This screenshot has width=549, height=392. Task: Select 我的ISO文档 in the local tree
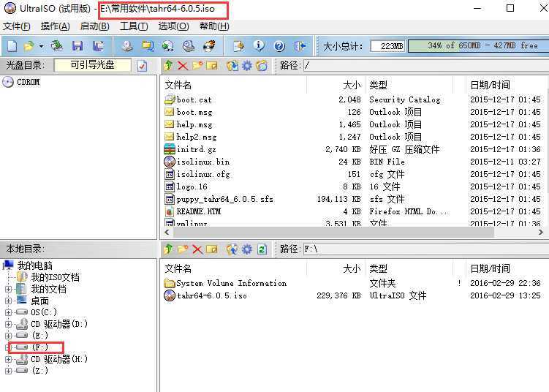55,277
